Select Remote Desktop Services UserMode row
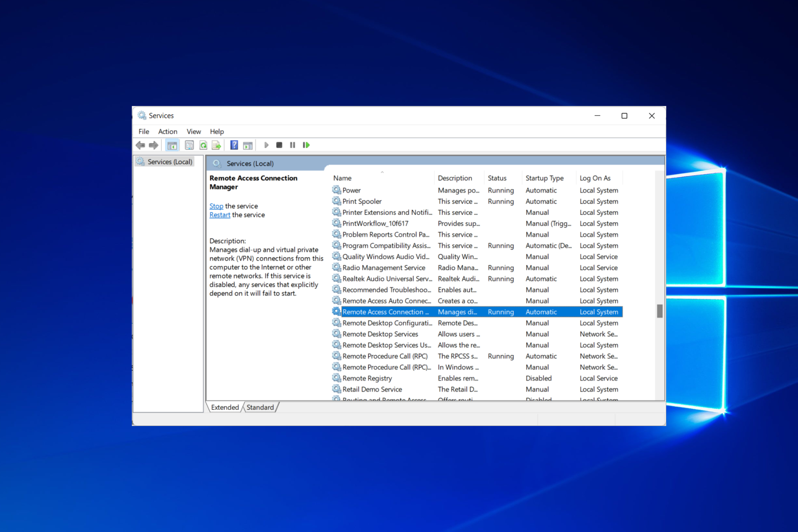Screen dimensions: 798x532 [x=477, y=345]
